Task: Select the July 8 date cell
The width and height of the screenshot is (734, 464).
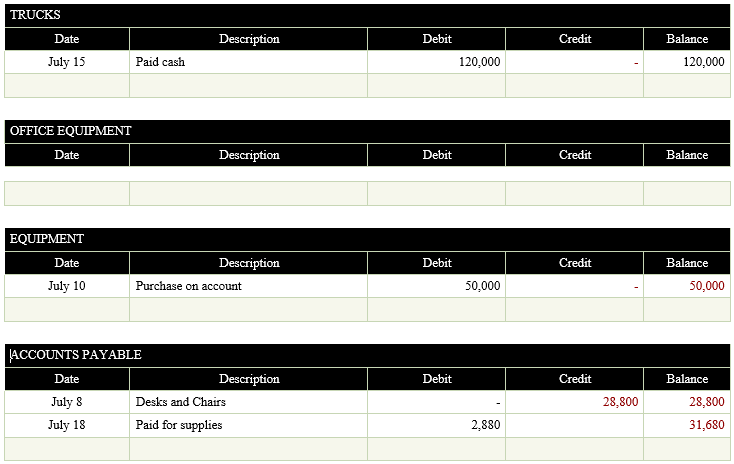Action: point(66,402)
